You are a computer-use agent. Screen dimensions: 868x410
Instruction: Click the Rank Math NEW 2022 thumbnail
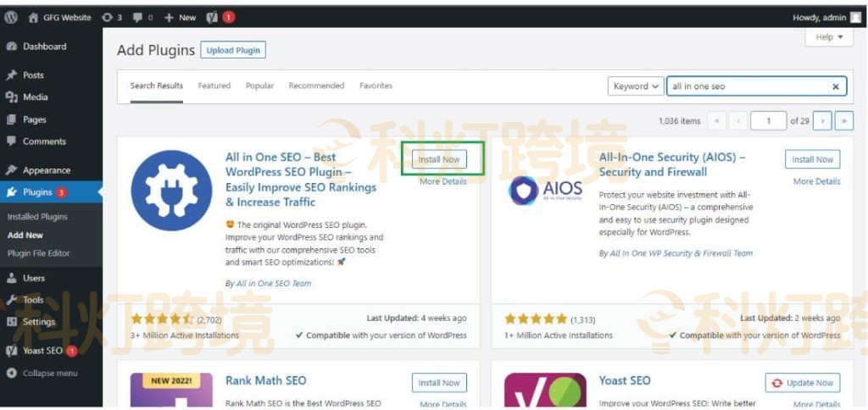pyautogui.click(x=171, y=390)
